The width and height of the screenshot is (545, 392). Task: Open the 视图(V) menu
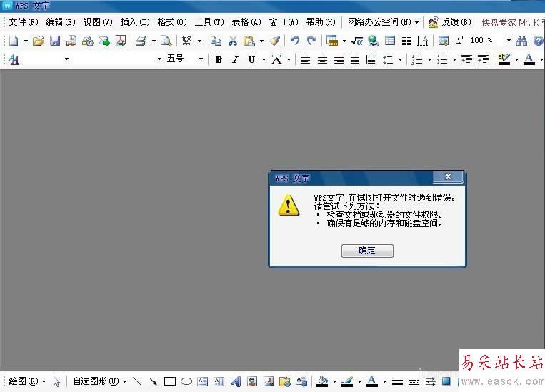98,22
